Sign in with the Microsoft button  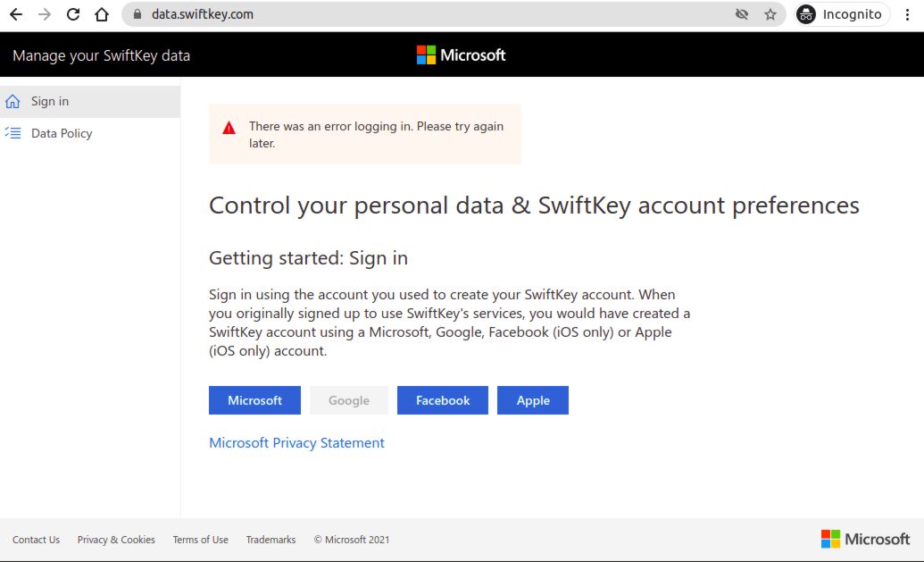(254, 400)
